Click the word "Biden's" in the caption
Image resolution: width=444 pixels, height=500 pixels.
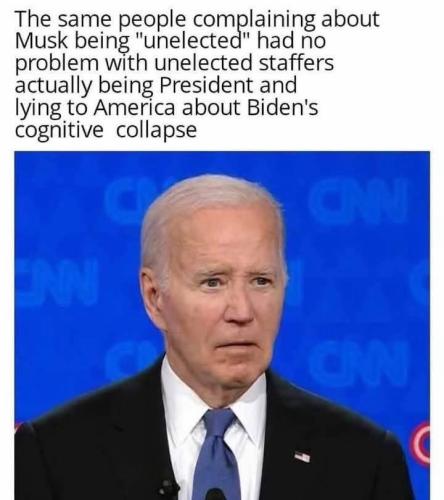[282, 107]
